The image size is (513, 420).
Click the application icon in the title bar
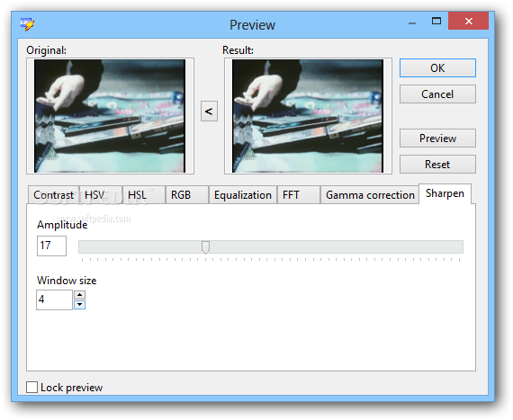tap(27, 24)
